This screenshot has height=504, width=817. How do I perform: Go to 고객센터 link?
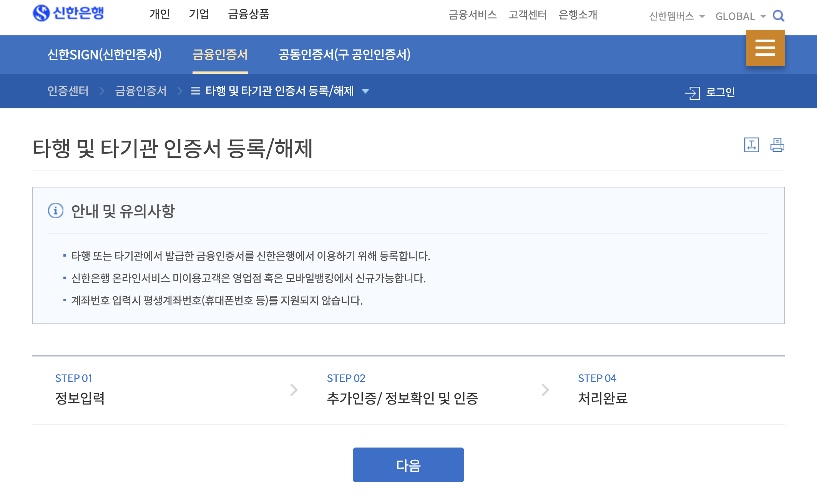[x=527, y=15]
